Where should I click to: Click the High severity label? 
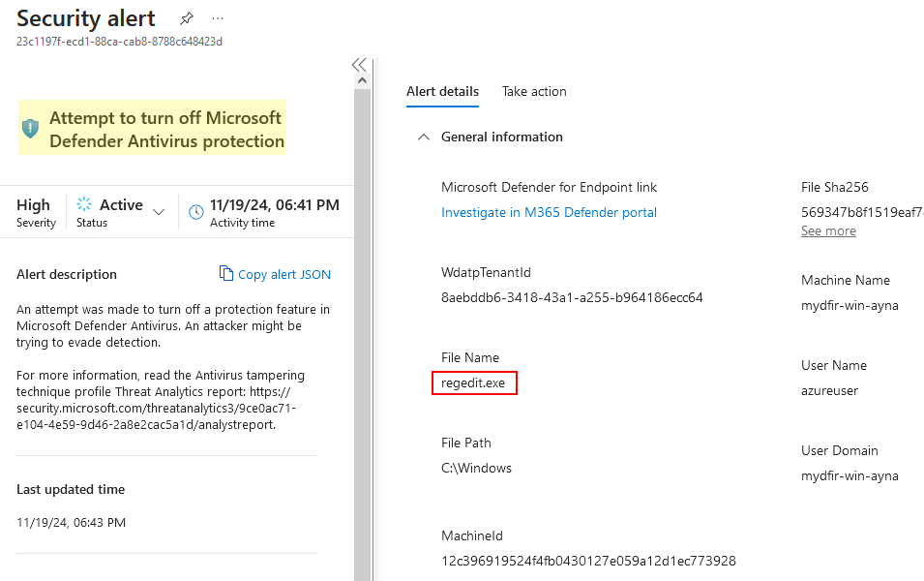(x=34, y=204)
